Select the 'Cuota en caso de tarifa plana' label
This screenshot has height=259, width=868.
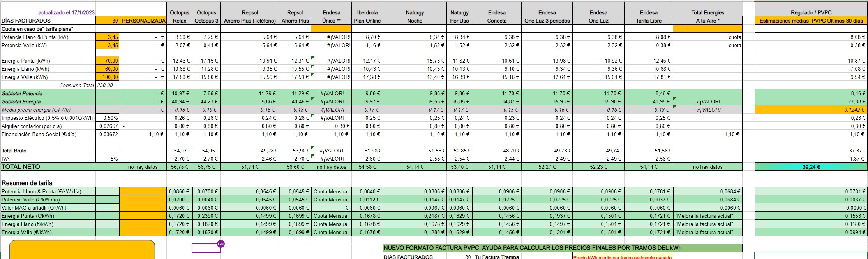tap(37, 29)
